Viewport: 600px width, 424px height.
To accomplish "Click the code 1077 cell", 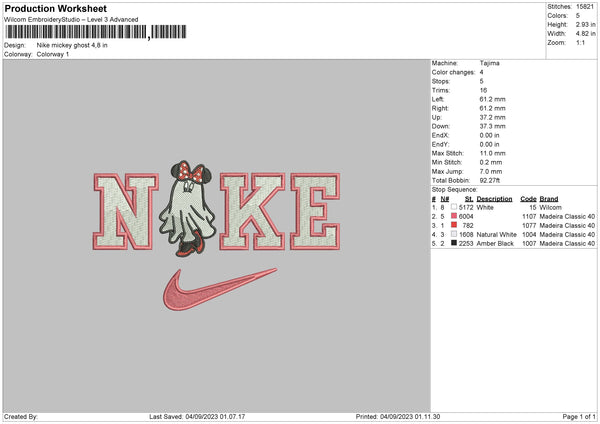I will [529, 225].
